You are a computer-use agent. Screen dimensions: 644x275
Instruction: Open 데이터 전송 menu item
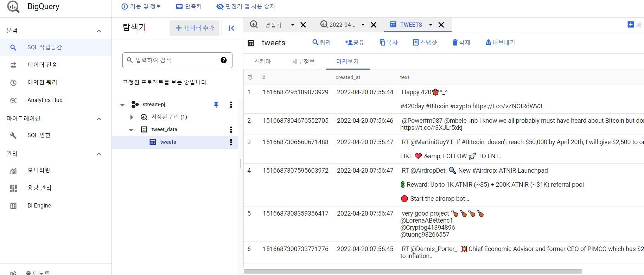[x=56, y=65]
